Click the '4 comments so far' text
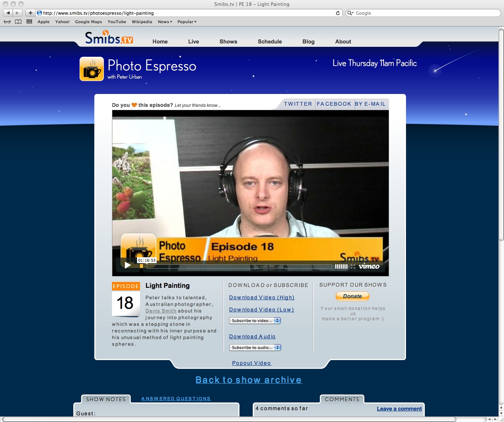 (282, 408)
